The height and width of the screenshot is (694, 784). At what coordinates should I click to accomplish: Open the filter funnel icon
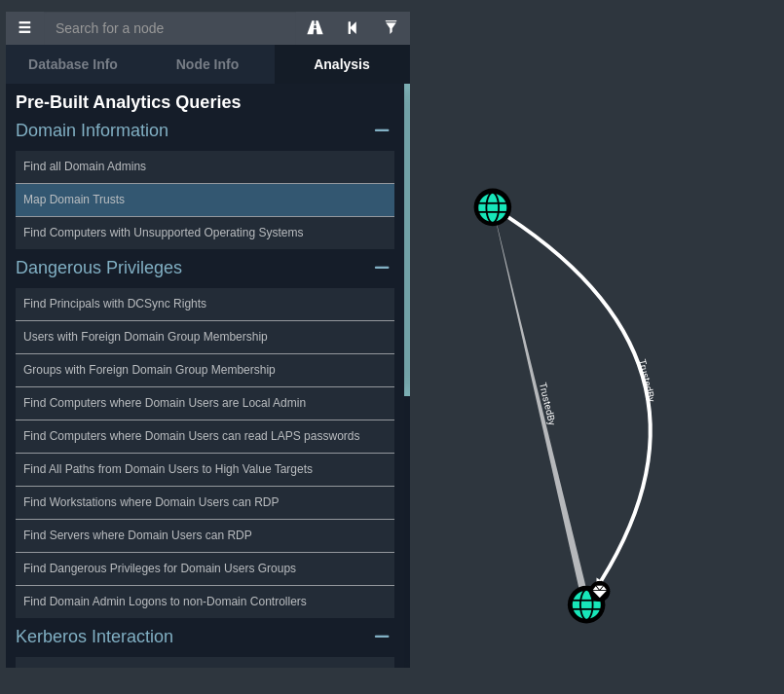[391, 28]
